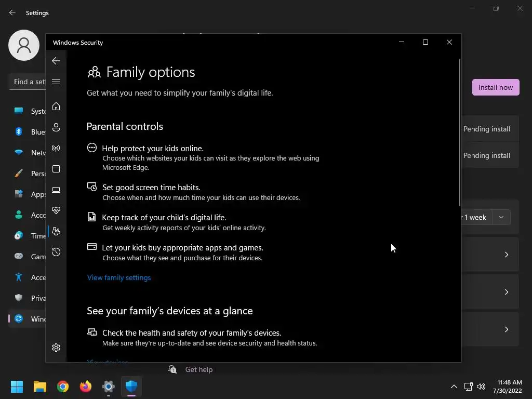Screen dimensions: 532x399
Task: Open the Home icon in Windows Security sidebar
Action: tap(56, 107)
